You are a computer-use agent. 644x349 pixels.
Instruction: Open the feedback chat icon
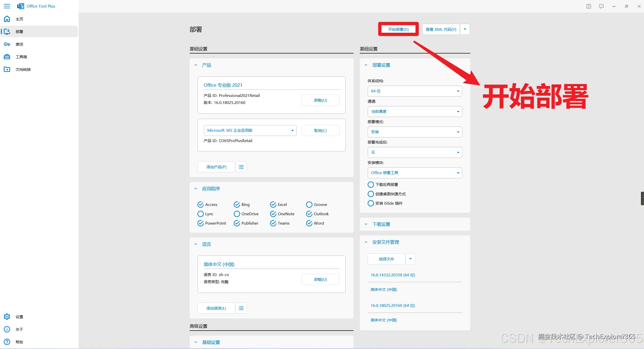601,6
